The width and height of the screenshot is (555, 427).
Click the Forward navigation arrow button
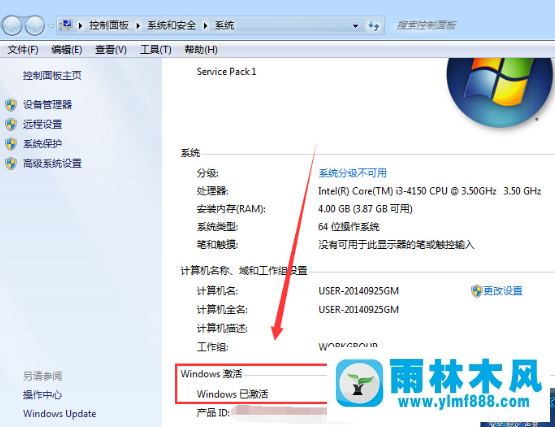pos(35,26)
